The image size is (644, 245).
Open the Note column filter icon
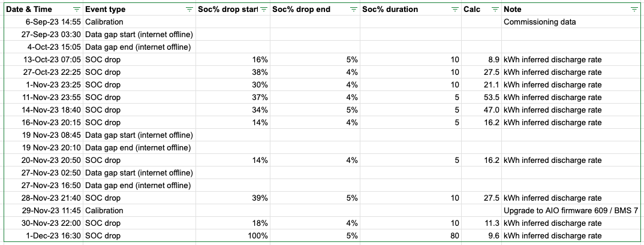click(634, 10)
